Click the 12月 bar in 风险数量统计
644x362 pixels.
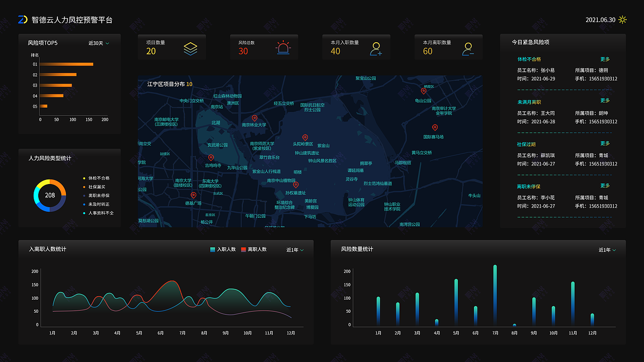pos(592,320)
